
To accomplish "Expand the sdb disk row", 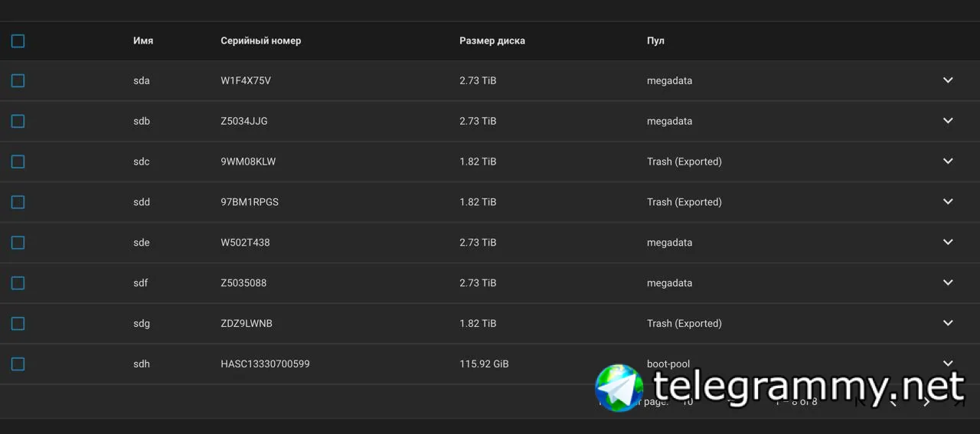I will (948, 121).
